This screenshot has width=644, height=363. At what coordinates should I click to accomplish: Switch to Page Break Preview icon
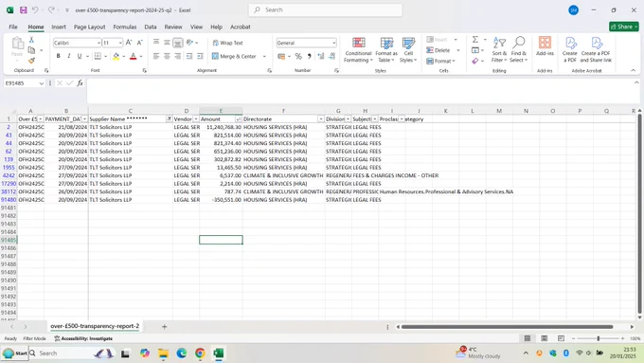coord(561,338)
